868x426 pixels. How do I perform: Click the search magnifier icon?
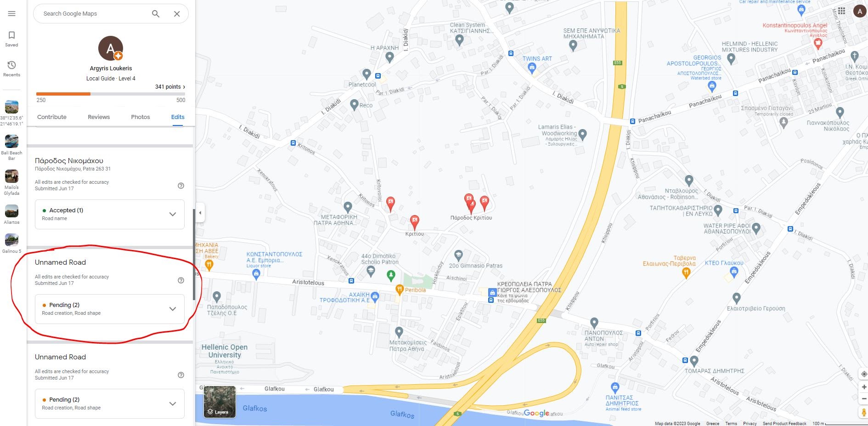coord(156,14)
